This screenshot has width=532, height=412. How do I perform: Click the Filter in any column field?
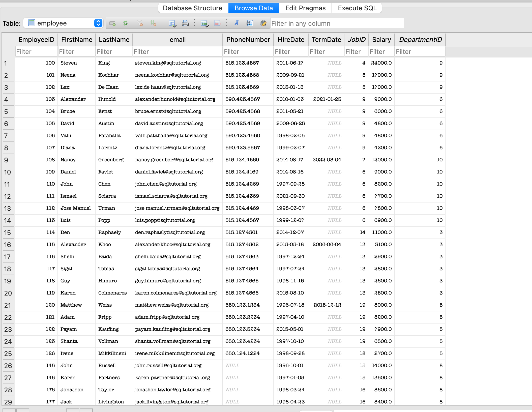(337, 23)
